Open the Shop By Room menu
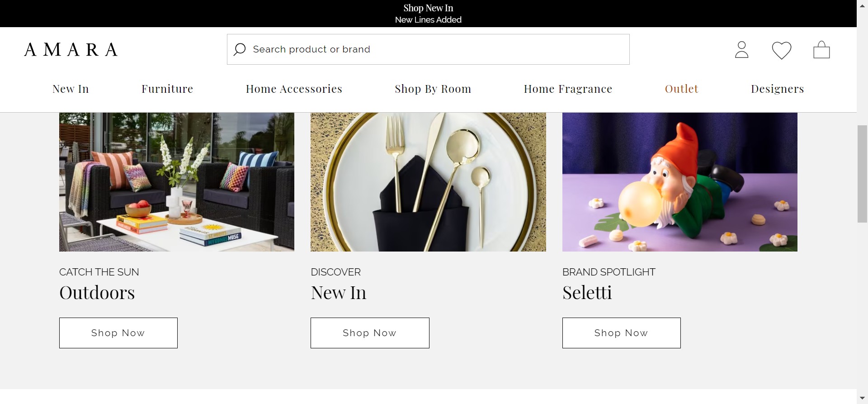Viewport: 868px width, 404px height. 433,89
